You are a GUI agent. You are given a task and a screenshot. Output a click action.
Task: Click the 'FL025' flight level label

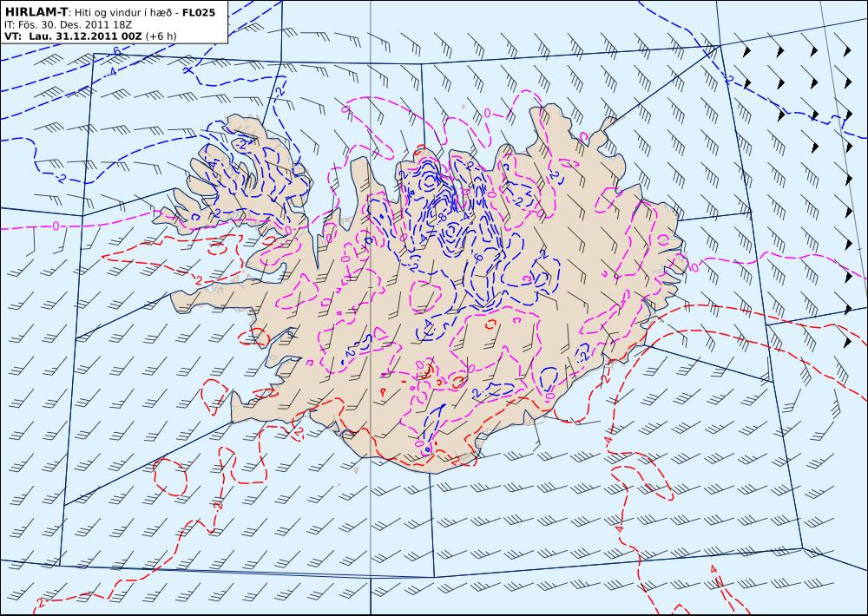(199, 12)
